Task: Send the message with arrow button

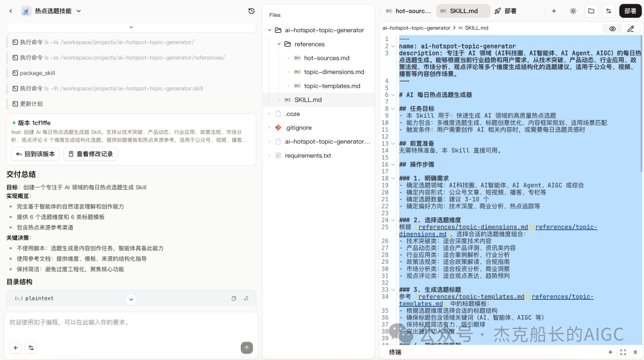Action: pyautogui.click(x=246, y=347)
